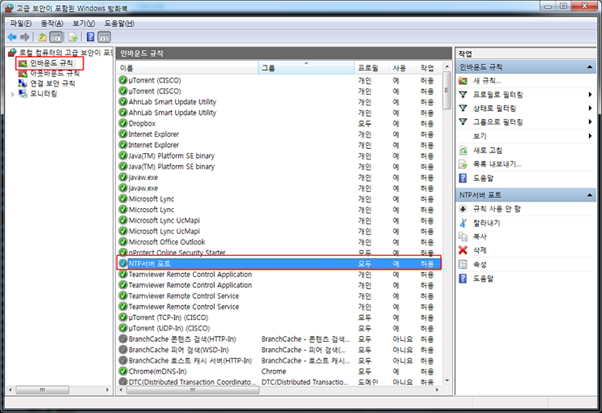Image resolution: width=602 pixels, height=413 pixels.
Task: Click 새 규칙... in the actions pane
Action: (x=487, y=81)
